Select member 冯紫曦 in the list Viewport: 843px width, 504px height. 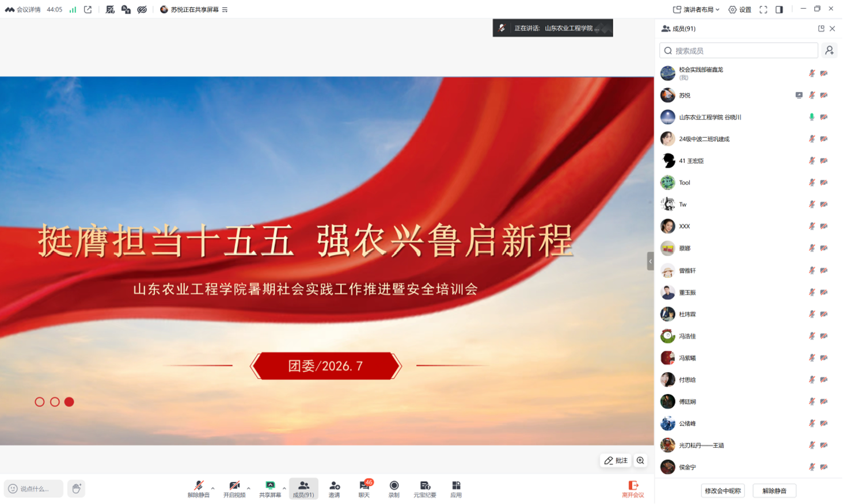coord(748,358)
